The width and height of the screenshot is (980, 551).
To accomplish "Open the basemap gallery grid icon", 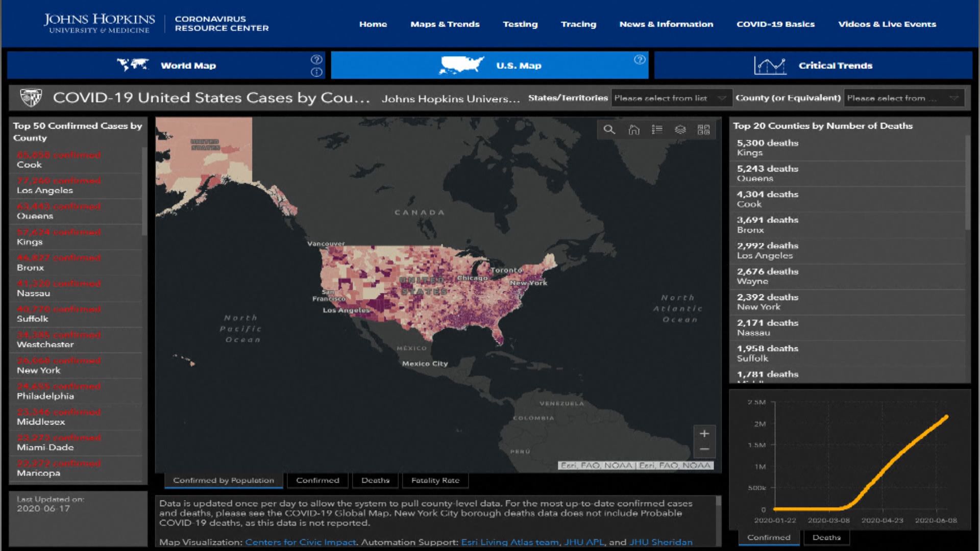I will [704, 130].
